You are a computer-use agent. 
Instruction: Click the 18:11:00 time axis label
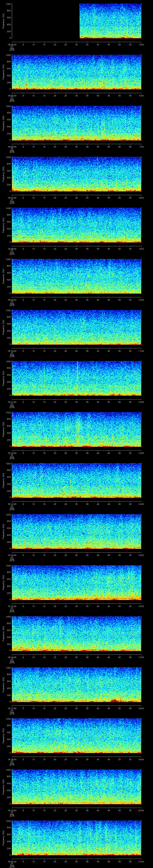pos(12,402)
